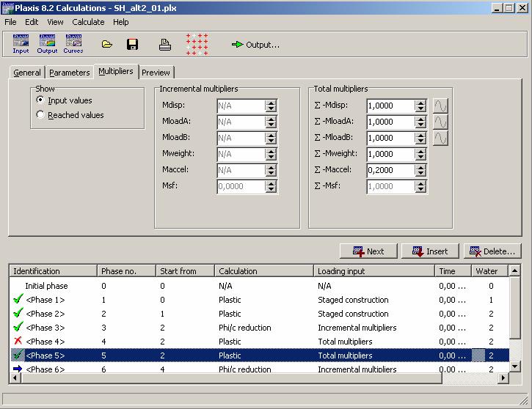Image resolution: width=532 pixels, height=409 pixels.
Task: Click green check mark beside Phase 2
Action: click(x=18, y=313)
